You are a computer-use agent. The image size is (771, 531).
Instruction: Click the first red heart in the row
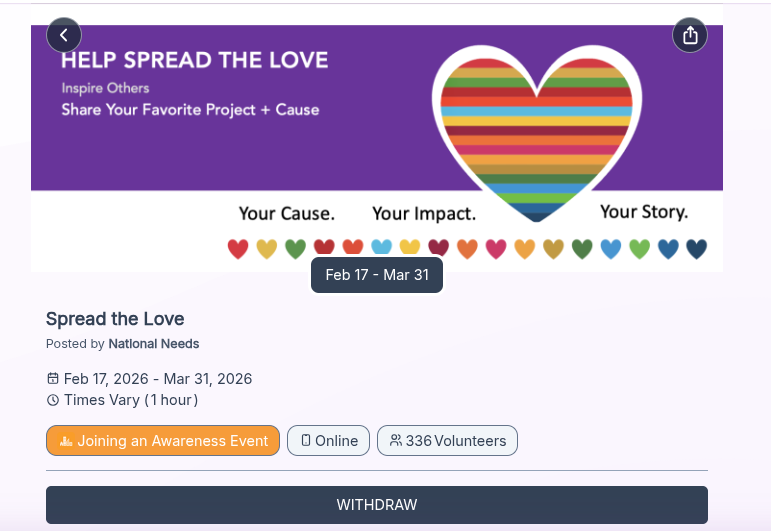coord(238,248)
